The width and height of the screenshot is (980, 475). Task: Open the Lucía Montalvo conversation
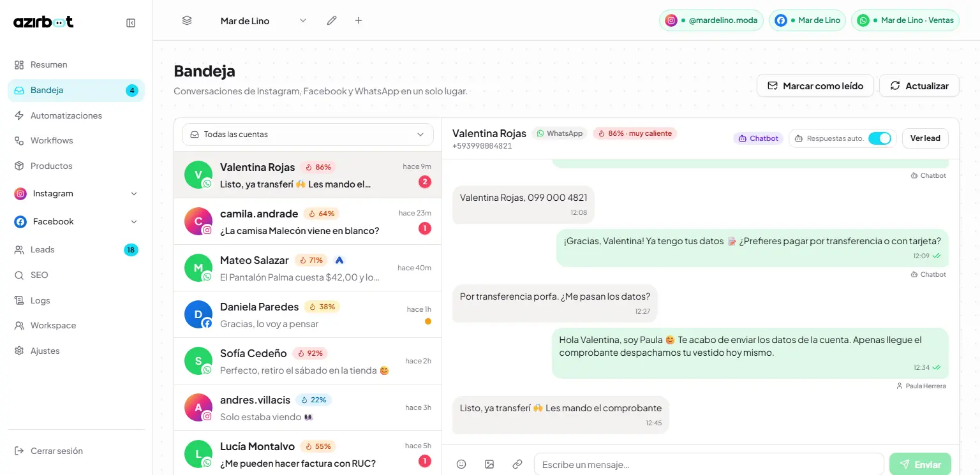308,453
